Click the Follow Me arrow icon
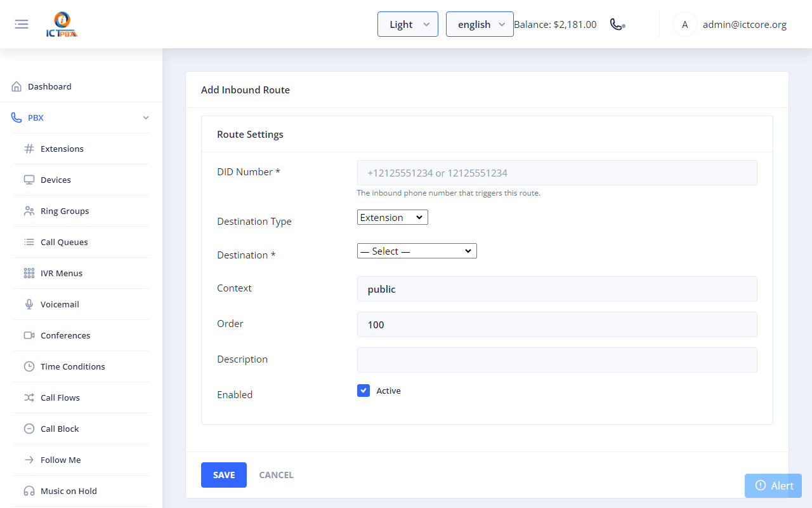The image size is (812, 508). pos(29,460)
